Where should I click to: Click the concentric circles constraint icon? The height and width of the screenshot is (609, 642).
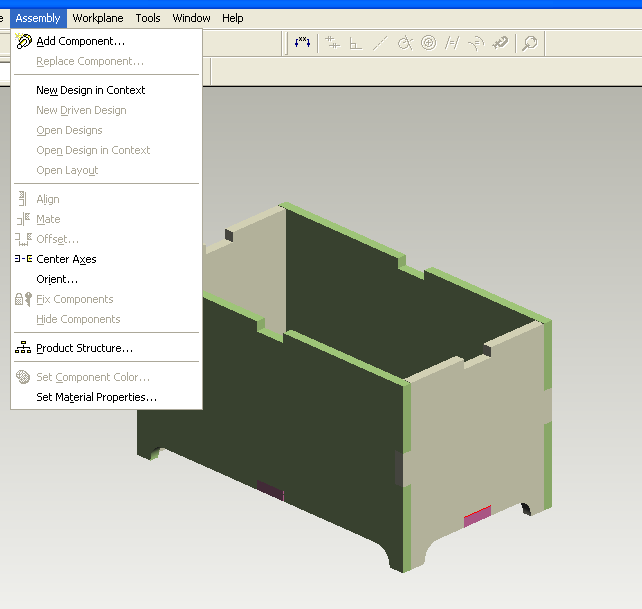[428, 43]
